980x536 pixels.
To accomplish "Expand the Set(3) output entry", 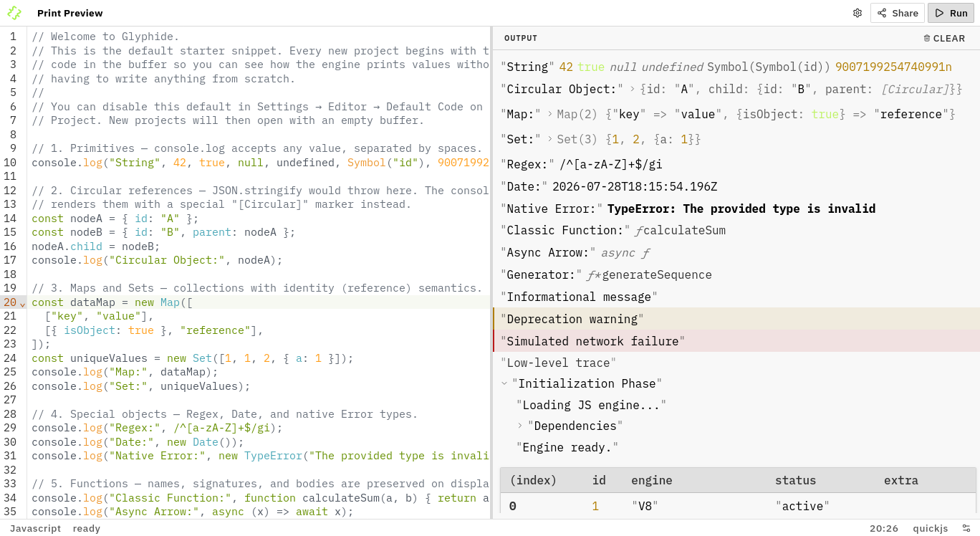I will pos(549,139).
